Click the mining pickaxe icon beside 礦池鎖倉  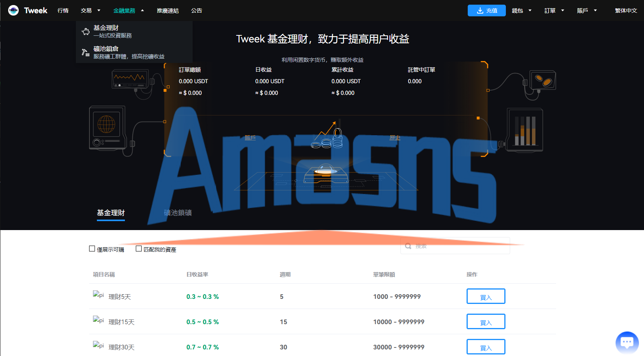coord(86,52)
